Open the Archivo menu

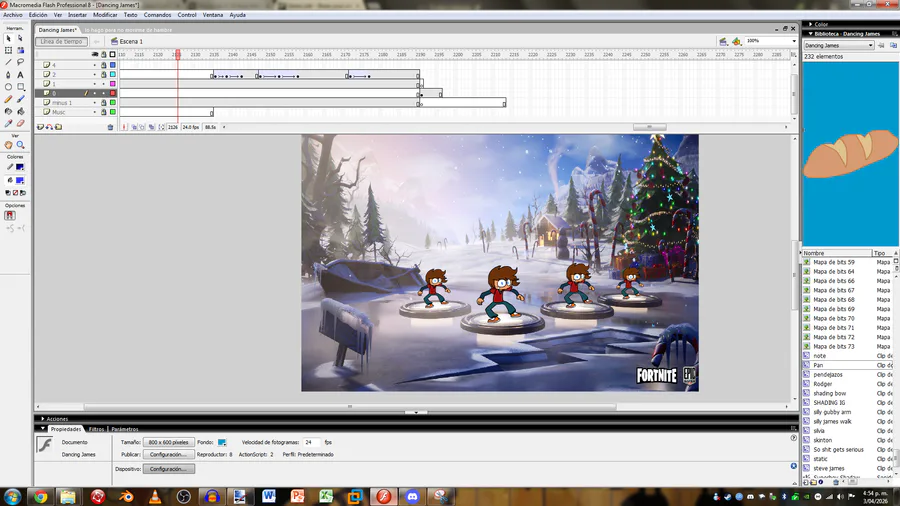[x=13, y=15]
